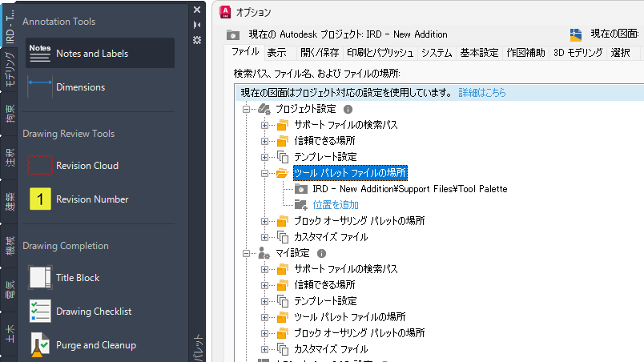Expand project サポート ファイルの検索パス node
The height and width of the screenshot is (362, 644).
tap(264, 125)
